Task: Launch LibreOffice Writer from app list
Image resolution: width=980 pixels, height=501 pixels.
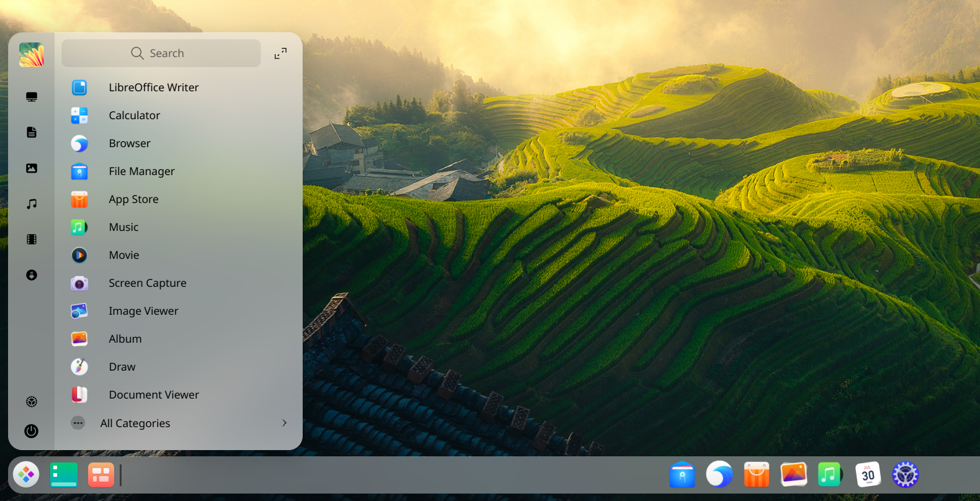Action: (153, 88)
